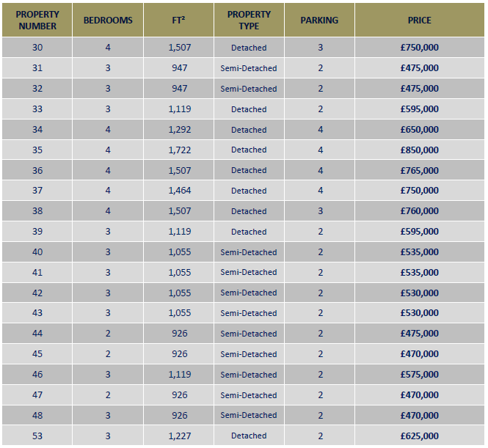Click the FT² column header

[x=178, y=20]
